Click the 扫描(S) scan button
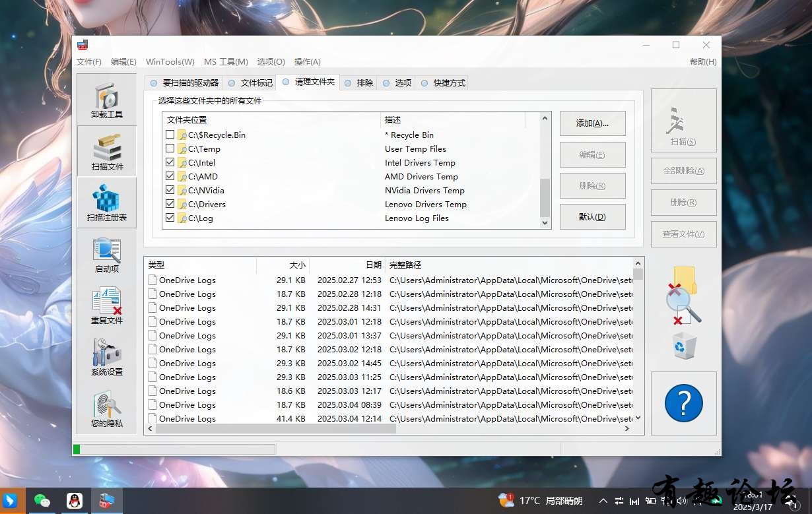This screenshot has height=514, width=812. (683, 121)
